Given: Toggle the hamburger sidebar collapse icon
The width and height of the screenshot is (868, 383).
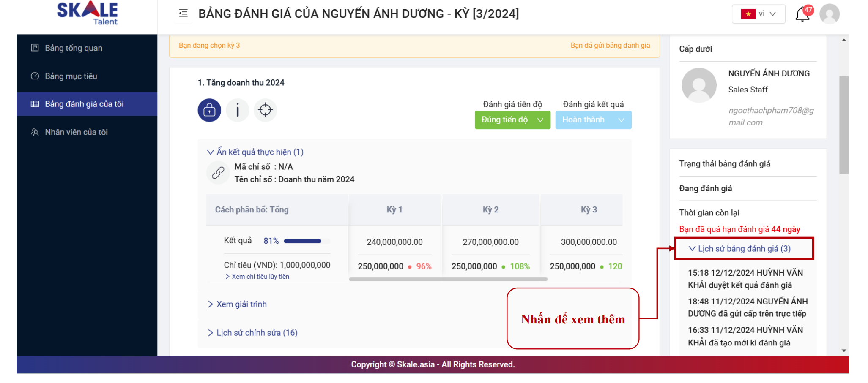Looking at the screenshot, I should (183, 14).
